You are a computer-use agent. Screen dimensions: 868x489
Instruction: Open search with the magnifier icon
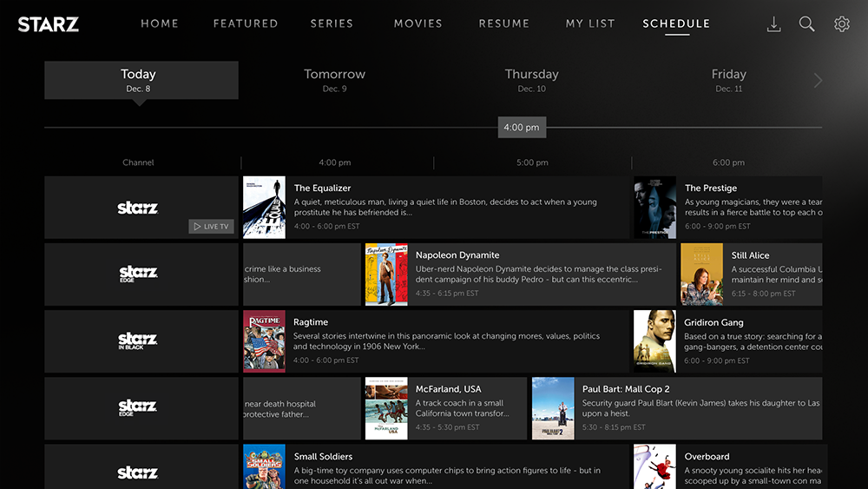(806, 23)
